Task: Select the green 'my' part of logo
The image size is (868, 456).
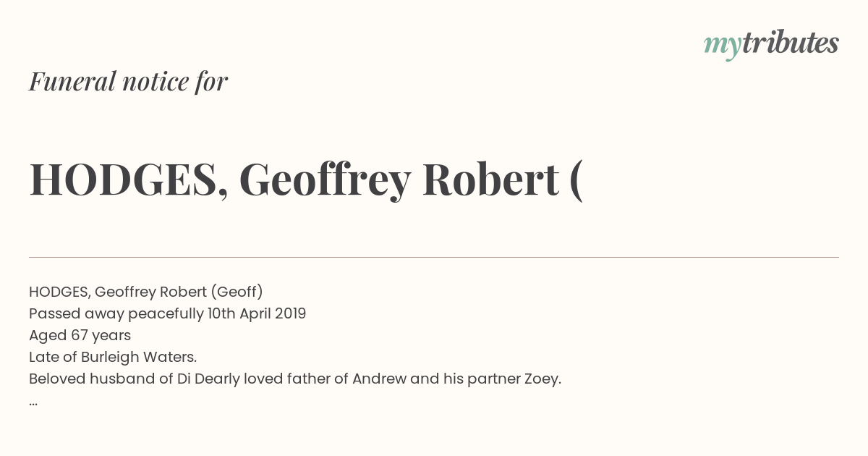Action: tap(722, 46)
